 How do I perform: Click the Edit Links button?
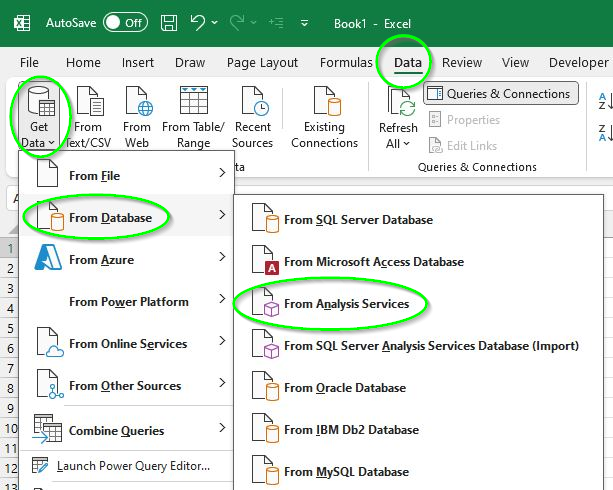[463, 145]
